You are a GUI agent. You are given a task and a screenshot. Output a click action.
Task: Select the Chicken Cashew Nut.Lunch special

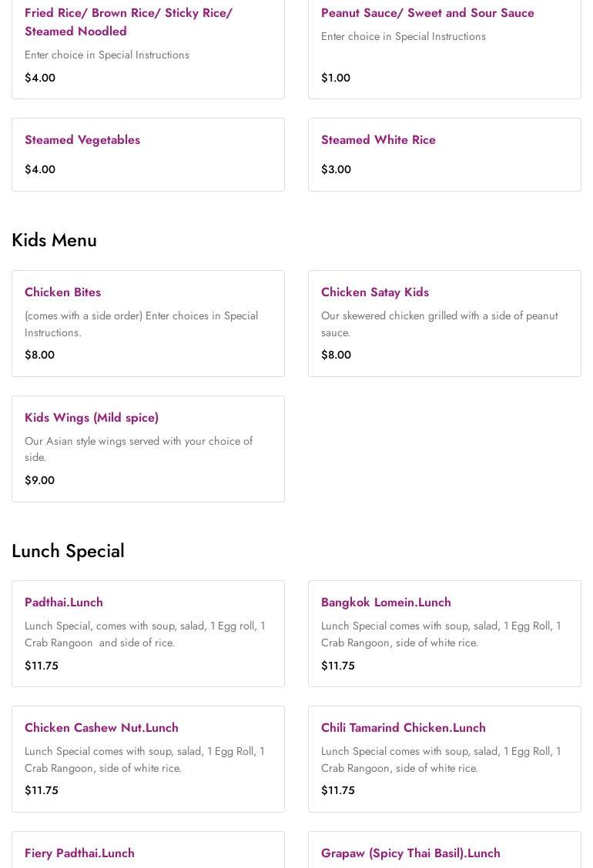coord(102,728)
